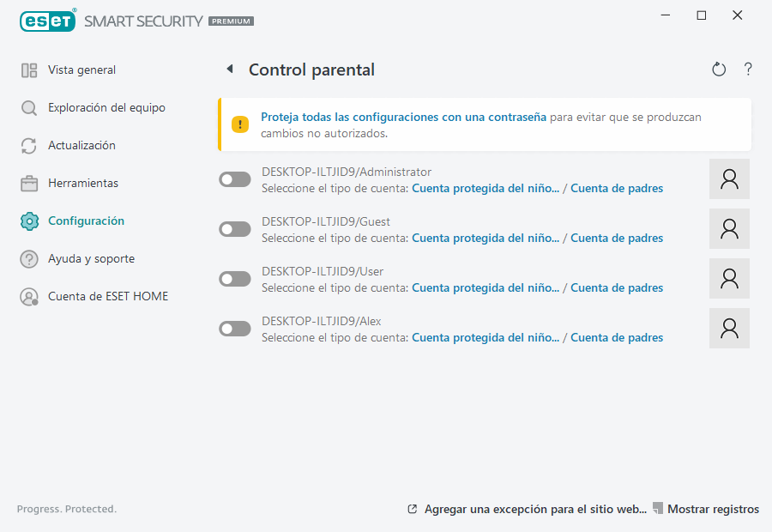The image size is (772, 532).
Task: Activate the toggle for the Alex account
Action: tap(234, 328)
